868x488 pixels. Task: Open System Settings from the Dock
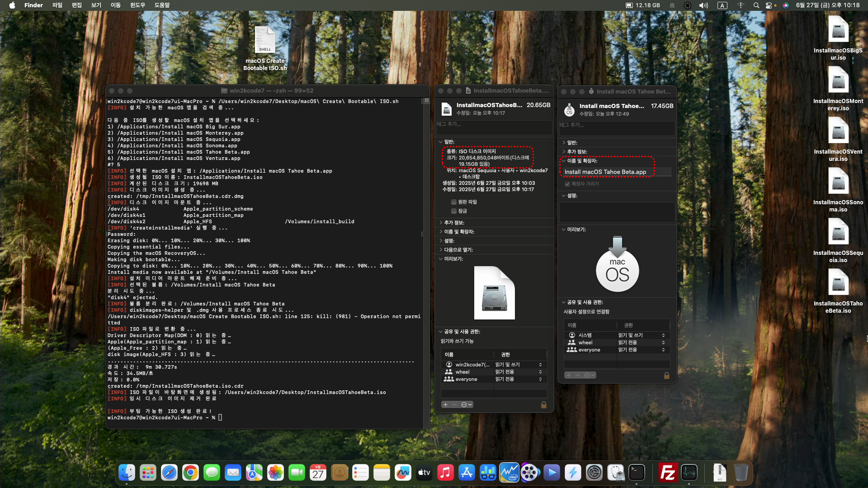pyautogui.click(x=594, y=473)
